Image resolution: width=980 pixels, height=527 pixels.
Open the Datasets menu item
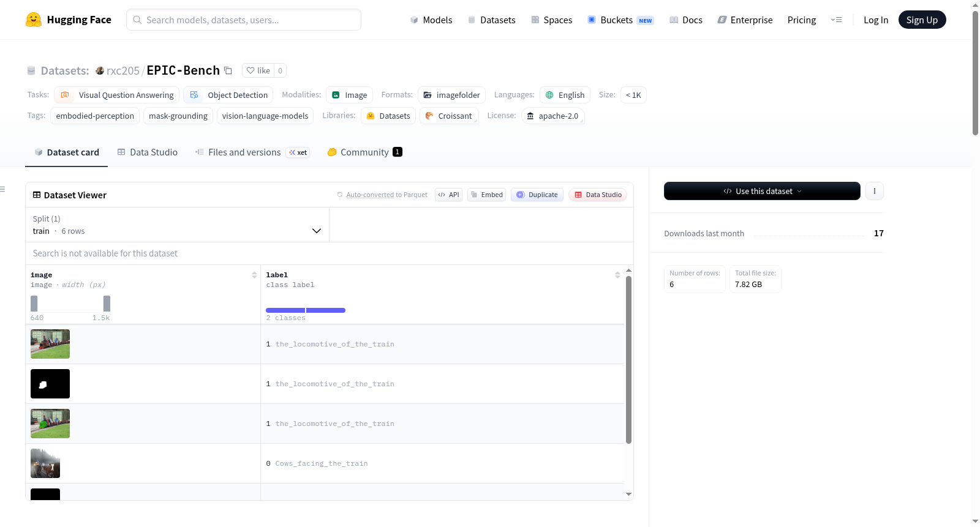(492, 20)
